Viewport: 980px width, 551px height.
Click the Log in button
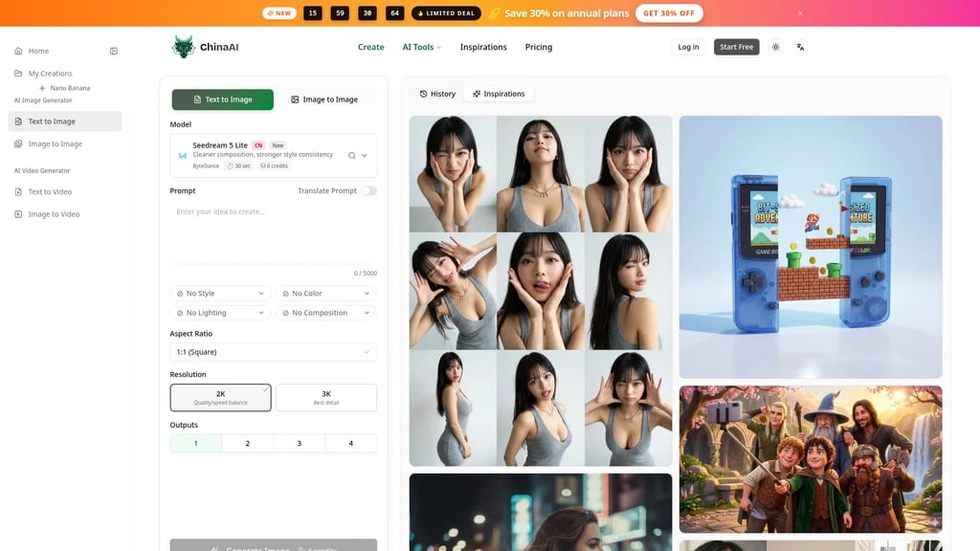click(688, 47)
